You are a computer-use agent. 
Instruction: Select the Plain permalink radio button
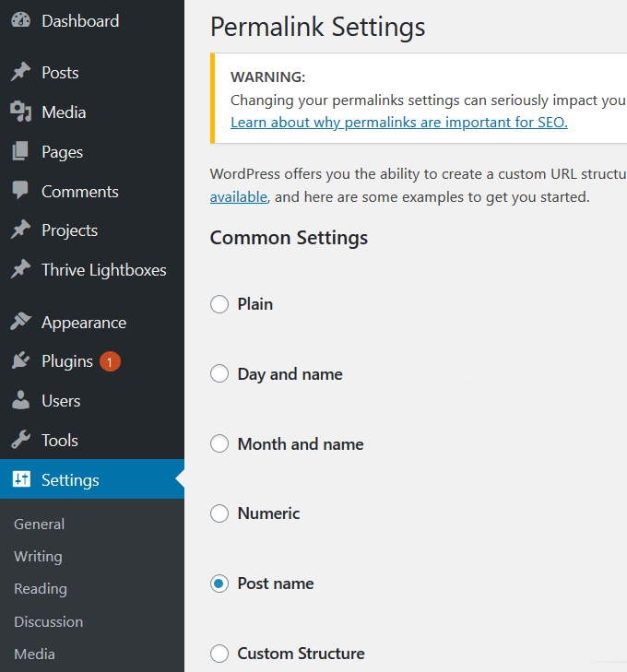[219, 304]
